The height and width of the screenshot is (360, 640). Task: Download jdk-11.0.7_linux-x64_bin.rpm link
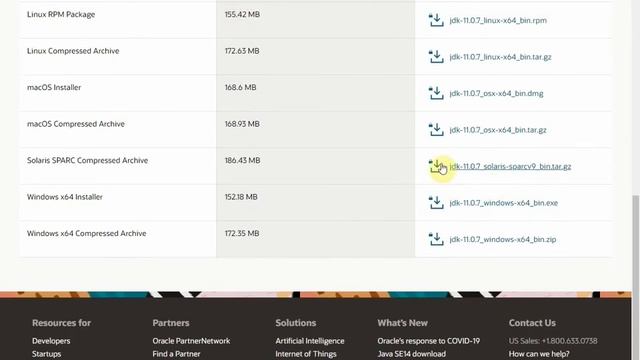(x=498, y=20)
